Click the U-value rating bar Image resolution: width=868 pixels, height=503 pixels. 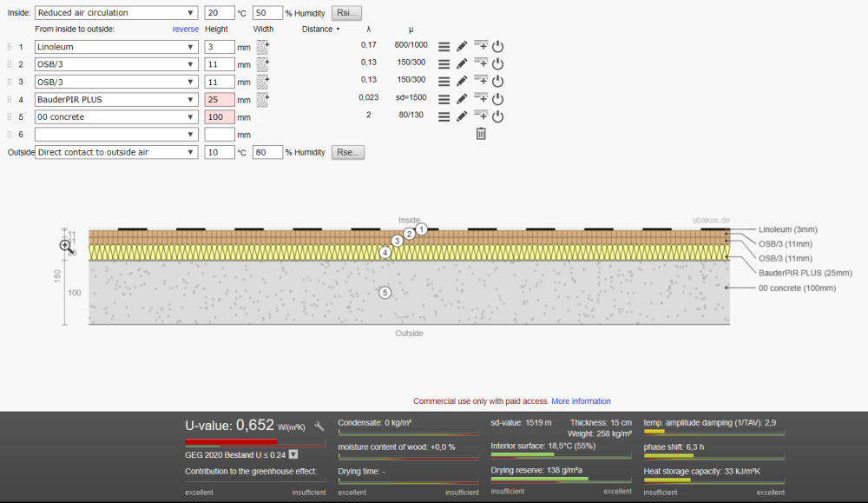pos(255,442)
